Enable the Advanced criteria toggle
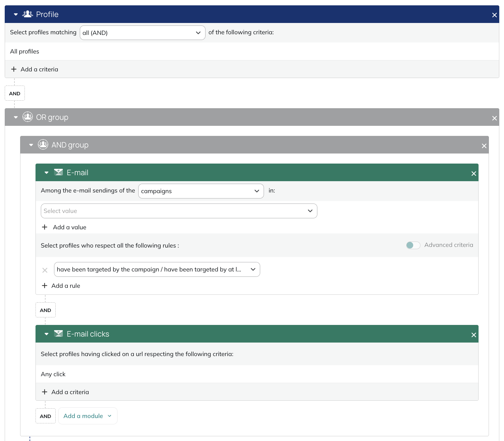This screenshot has height=441, width=504. tap(413, 245)
